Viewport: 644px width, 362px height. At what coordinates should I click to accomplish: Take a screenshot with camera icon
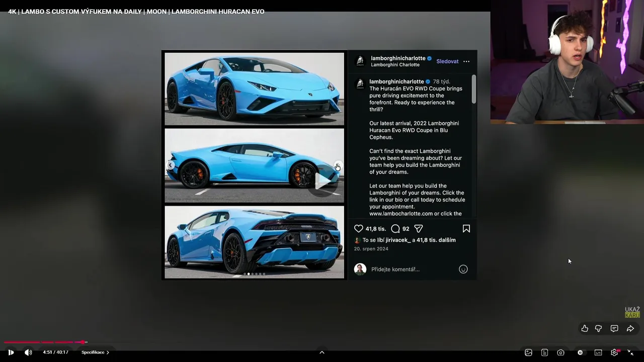tap(560, 352)
